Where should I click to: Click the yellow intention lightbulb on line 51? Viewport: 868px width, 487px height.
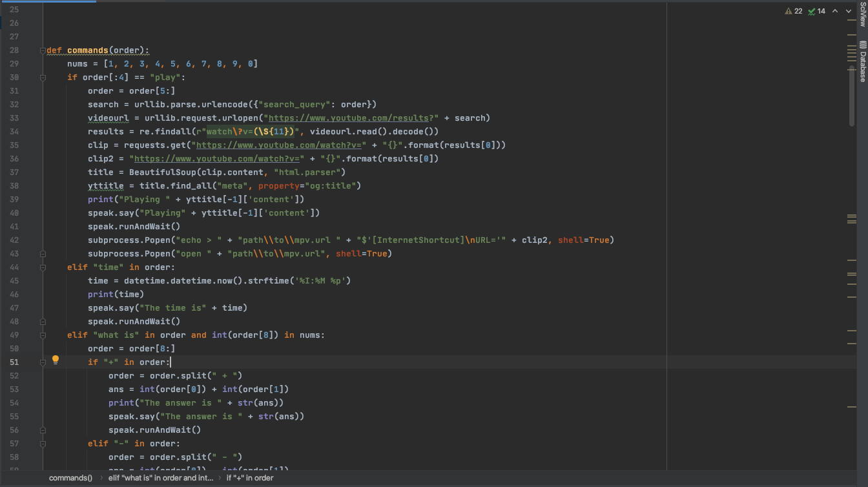pyautogui.click(x=56, y=360)
